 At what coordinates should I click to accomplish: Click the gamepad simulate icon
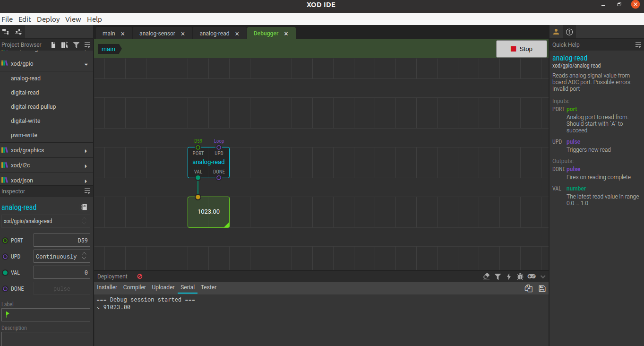point(532,277)
